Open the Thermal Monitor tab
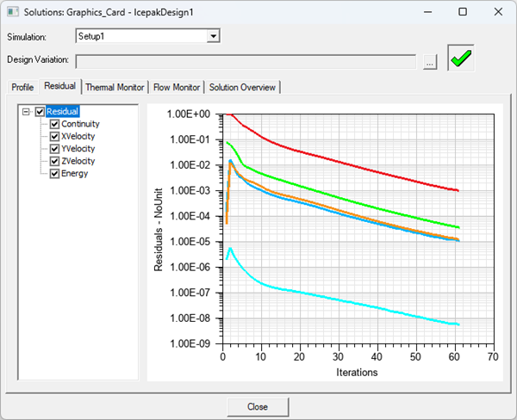The width and height of the screenshot is (517, 420). tap(115, 87)
